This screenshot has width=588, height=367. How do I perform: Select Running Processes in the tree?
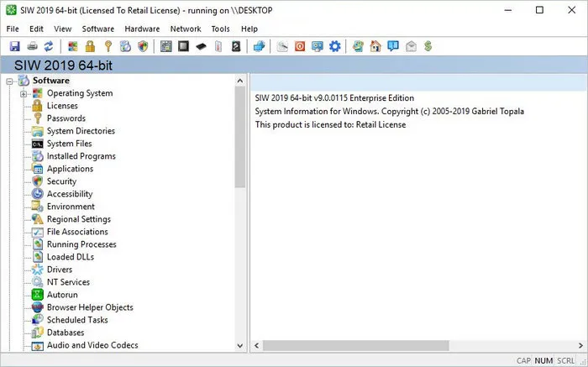[x=81, y=244]
